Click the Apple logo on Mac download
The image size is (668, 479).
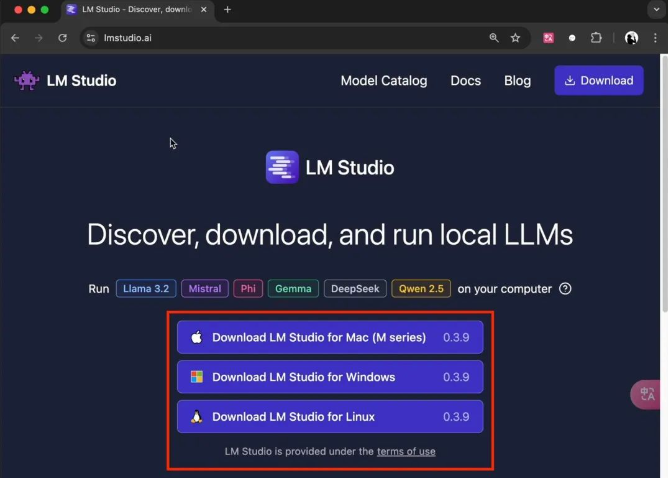point(196,337)
